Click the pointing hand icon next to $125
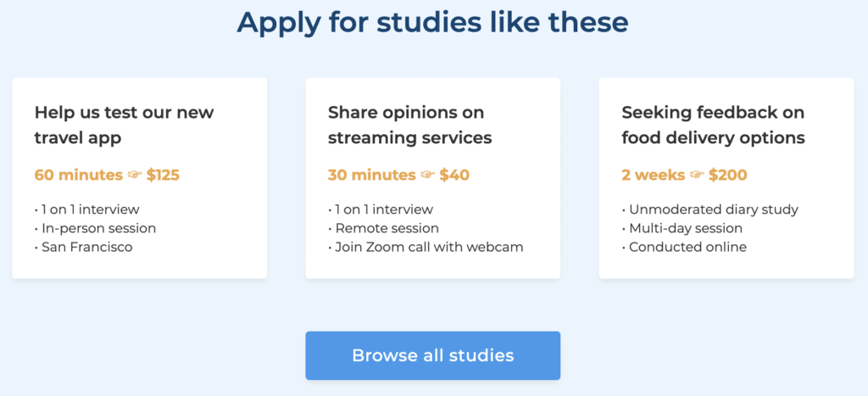Viewport: 868px width, 396px height. tap(134, 176)
